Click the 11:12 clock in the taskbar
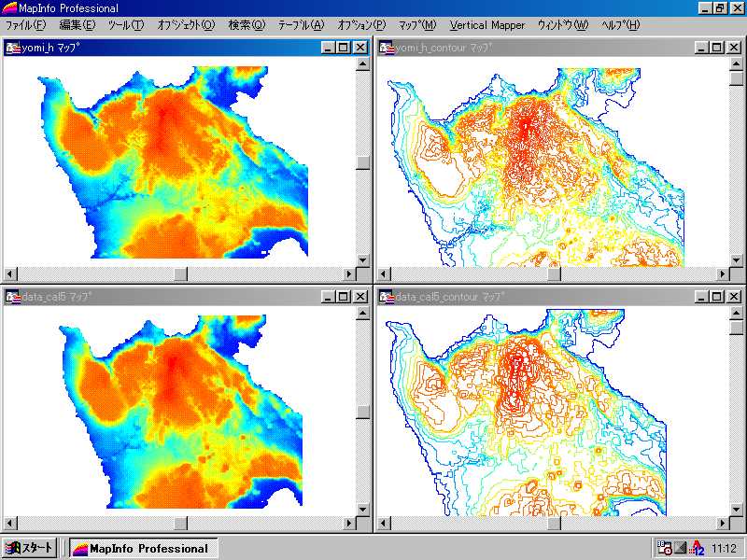 click(724, 548)
